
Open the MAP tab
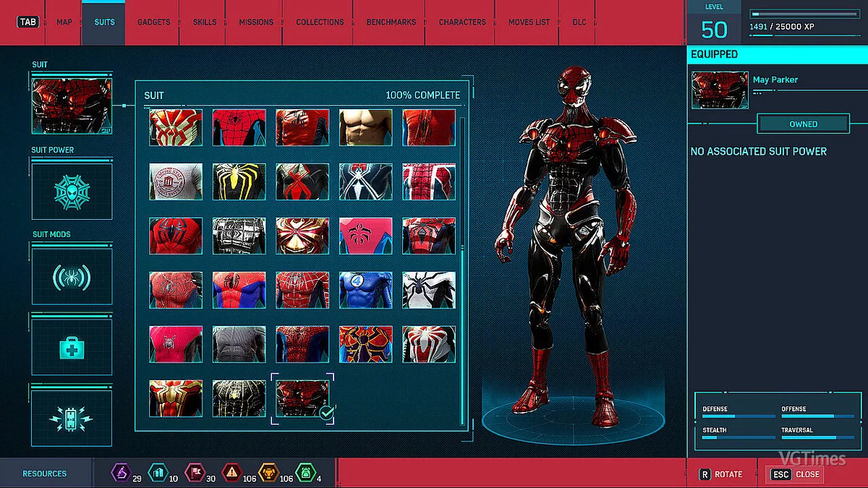click(64, 22)
